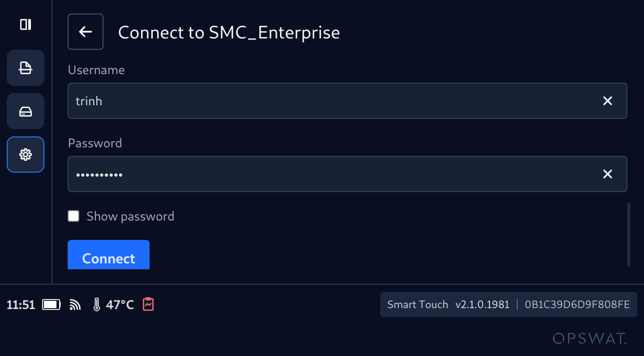Open the red clipboard report icon
644x356 pixels.
pyautogui.click(x=148, y=304)
